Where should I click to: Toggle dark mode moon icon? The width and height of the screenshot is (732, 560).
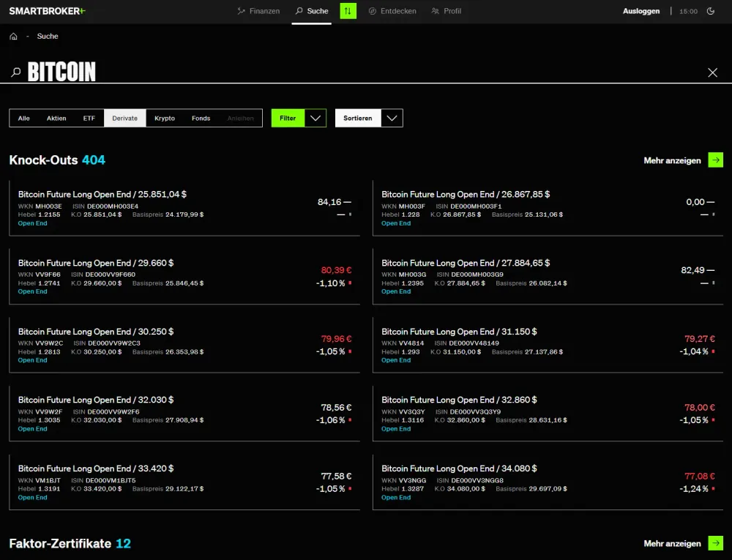pyautogui.click(x=711, y=11)
